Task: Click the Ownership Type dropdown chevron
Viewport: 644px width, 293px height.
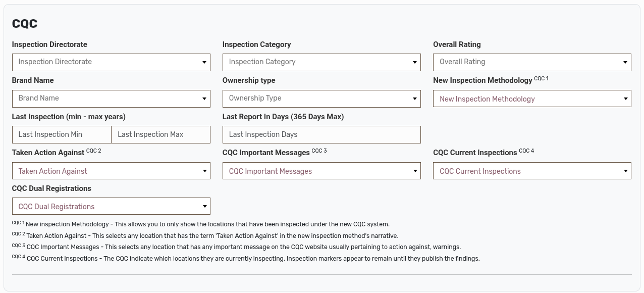Action: click(415, 99)
